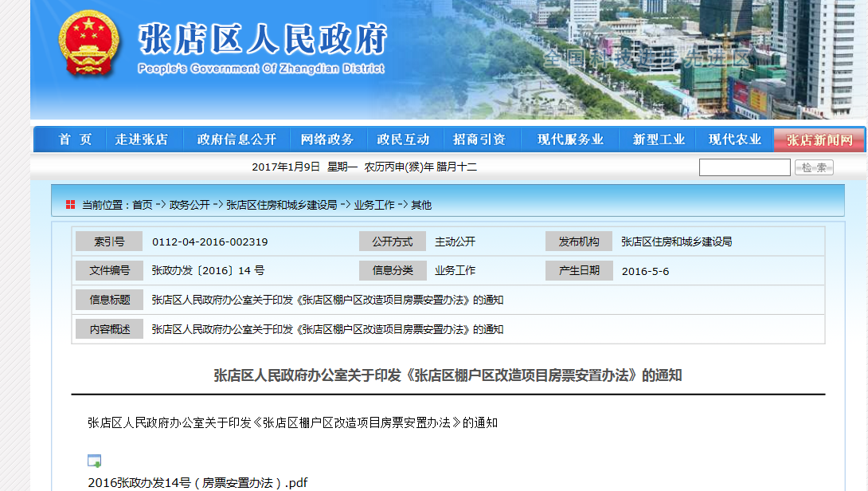Follow the 首页 breadcrumb link

tap(143, 205)
